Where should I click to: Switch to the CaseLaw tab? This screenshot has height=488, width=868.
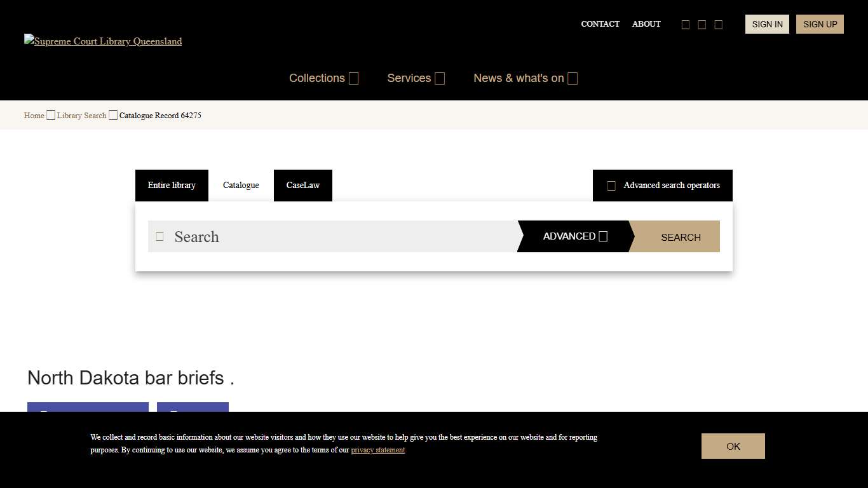coord(303,185)
